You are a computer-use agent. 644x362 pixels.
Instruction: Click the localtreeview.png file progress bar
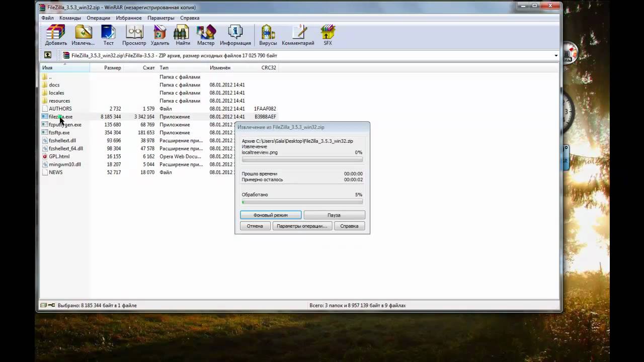302,159
